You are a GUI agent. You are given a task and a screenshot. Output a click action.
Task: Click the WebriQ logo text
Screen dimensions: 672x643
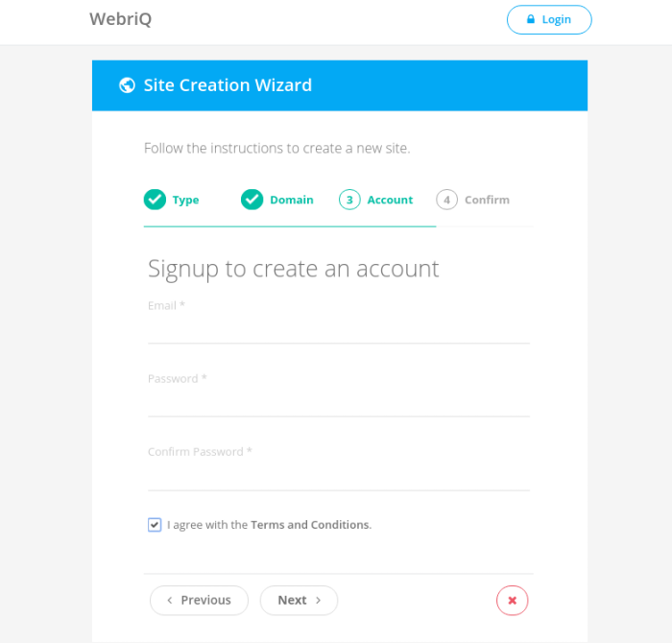[120, 19]
